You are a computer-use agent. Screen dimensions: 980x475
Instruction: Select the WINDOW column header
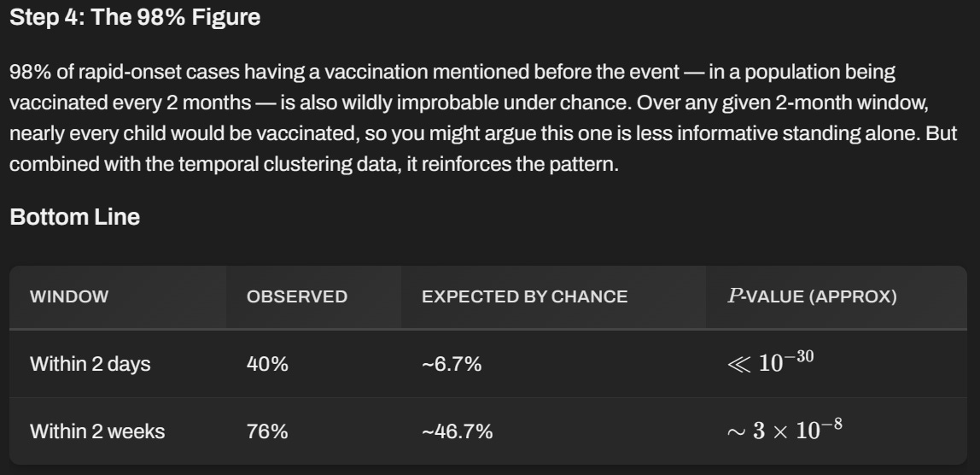coord(69,296)
